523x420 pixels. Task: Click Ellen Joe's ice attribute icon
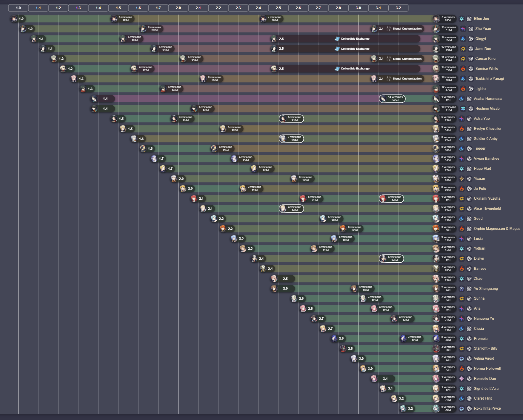[461, 19]
